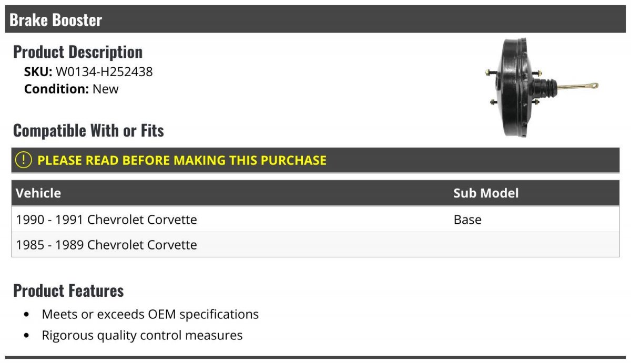Click the Sub Model column header
The height and width of the screenshot is (364, 631).
point(486,193)
